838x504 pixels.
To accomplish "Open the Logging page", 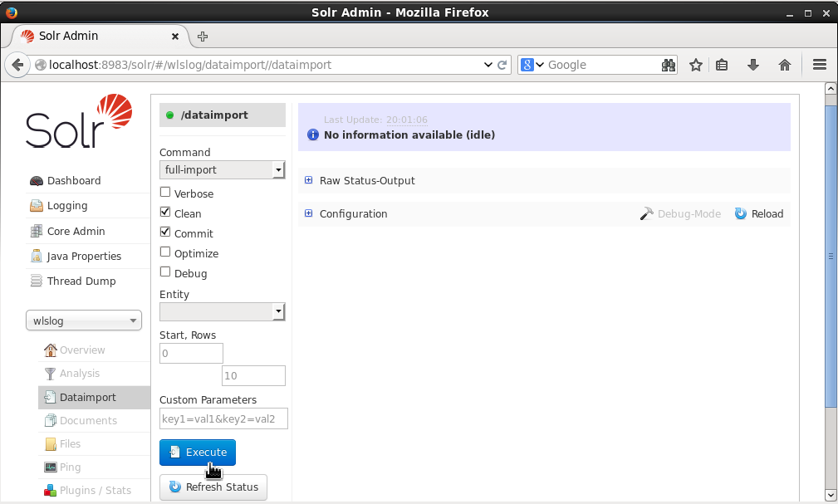I will (66, 206).
